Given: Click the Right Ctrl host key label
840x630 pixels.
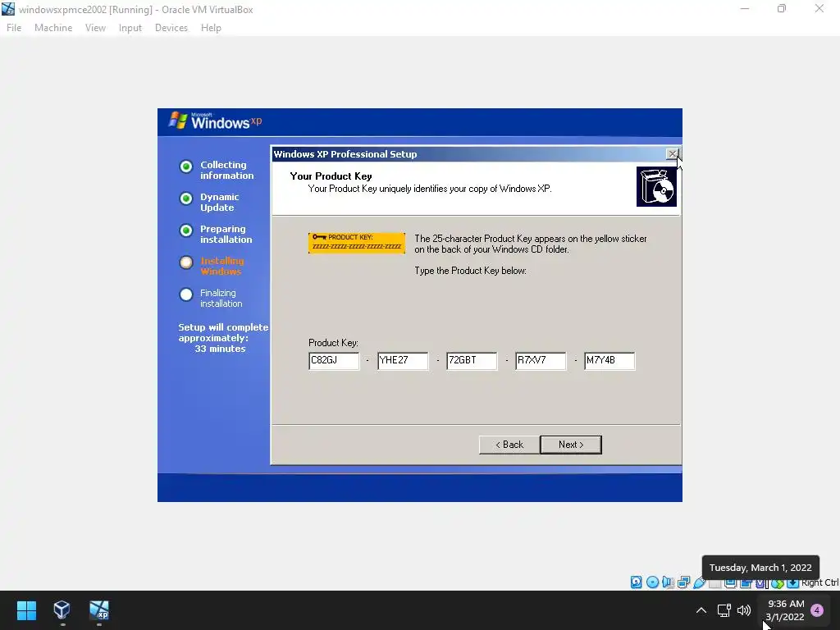Looking at the screenshot, I should click(x=820, y=583).
